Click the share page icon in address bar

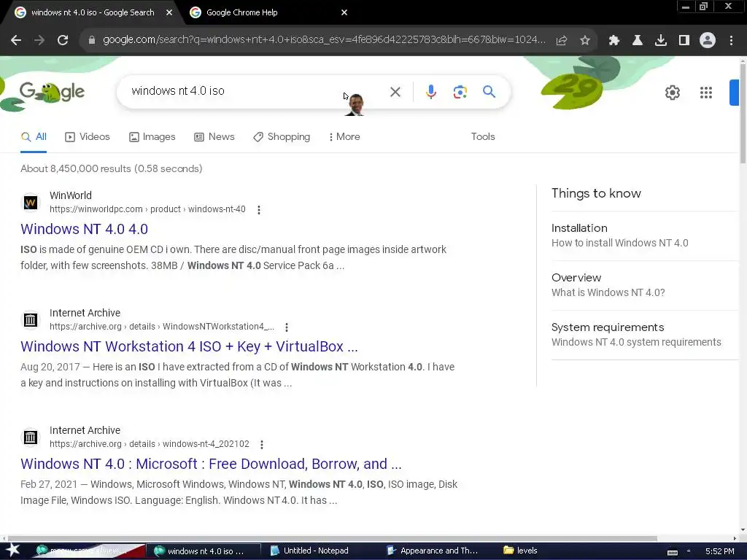tap(562, 41)
